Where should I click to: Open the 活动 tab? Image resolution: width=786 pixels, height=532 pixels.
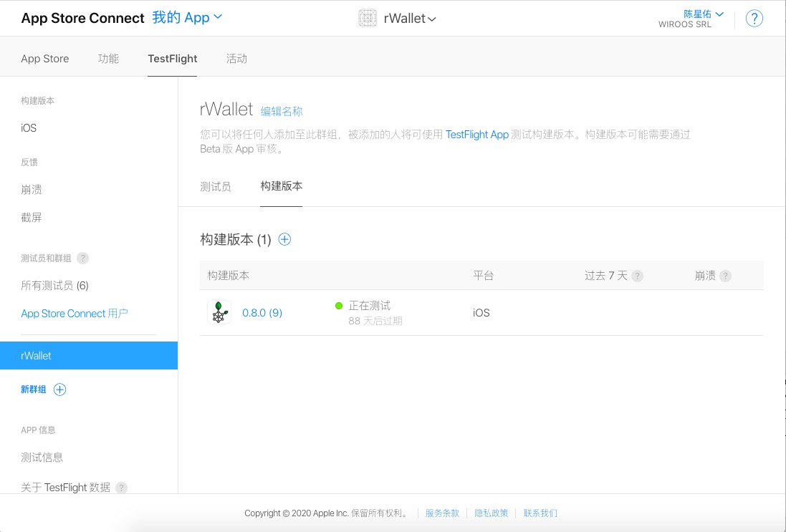click(x=236, y=59)
